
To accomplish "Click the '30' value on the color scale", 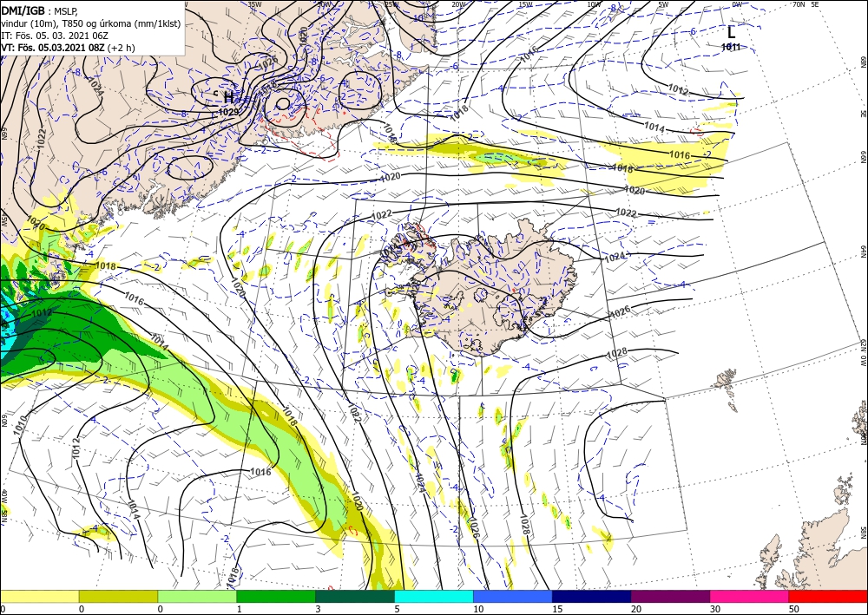I will [716, 609].
